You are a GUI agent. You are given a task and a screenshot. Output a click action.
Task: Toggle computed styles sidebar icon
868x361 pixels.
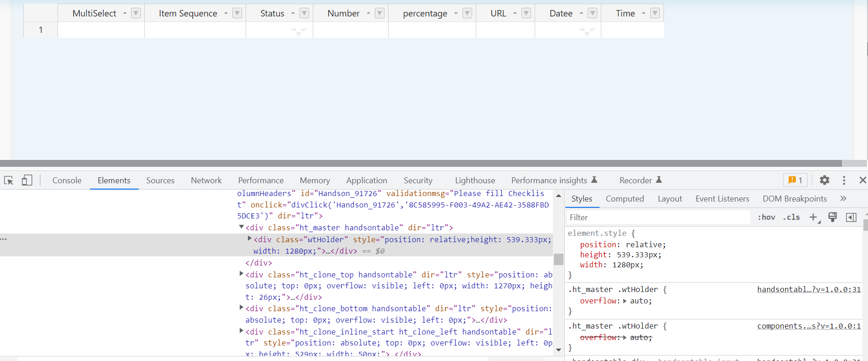click(x=851, y=218)
